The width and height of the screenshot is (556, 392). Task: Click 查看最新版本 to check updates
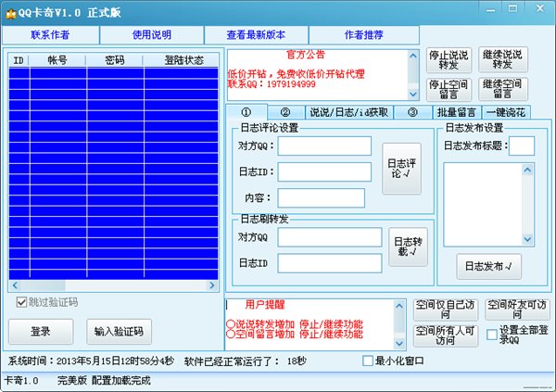[256, 35]
